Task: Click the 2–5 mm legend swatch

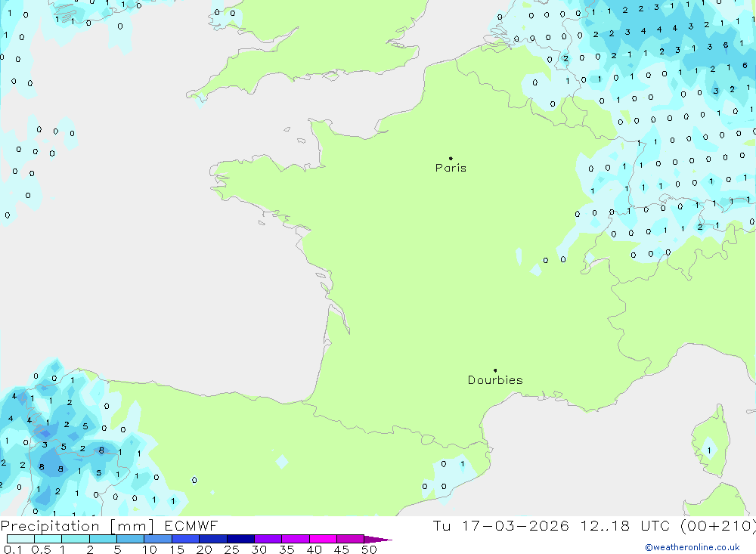Action: [103, 539]
